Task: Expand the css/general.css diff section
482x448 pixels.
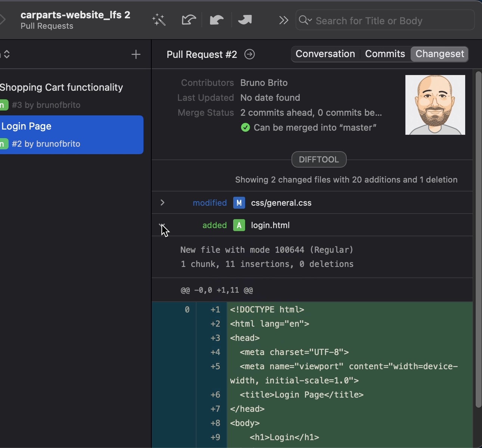Action: (163, 203)
